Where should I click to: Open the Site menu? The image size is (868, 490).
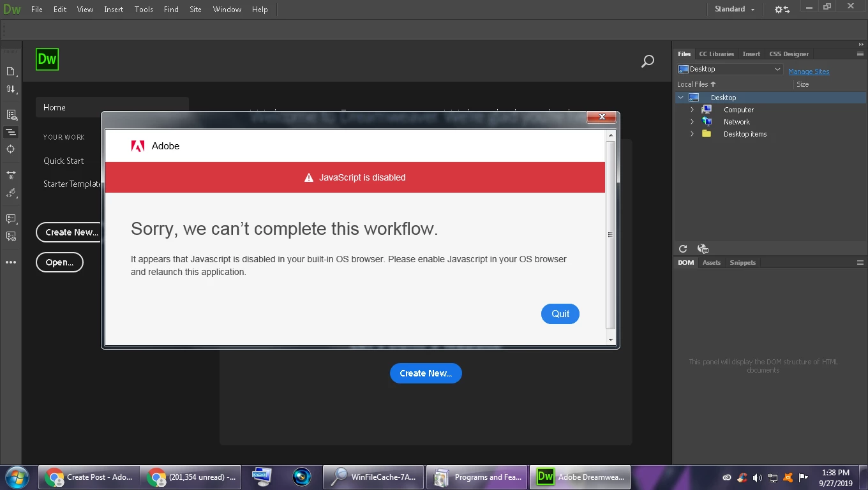tap(195, 10)
